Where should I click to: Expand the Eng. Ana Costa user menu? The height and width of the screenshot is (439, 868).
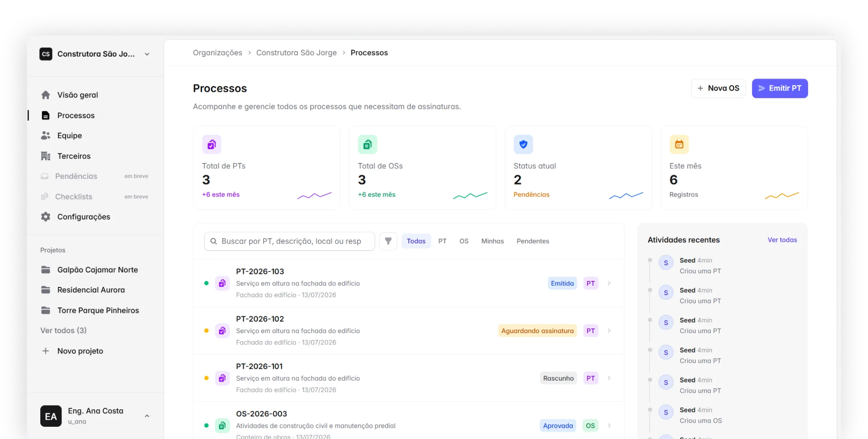click(147, 416)
